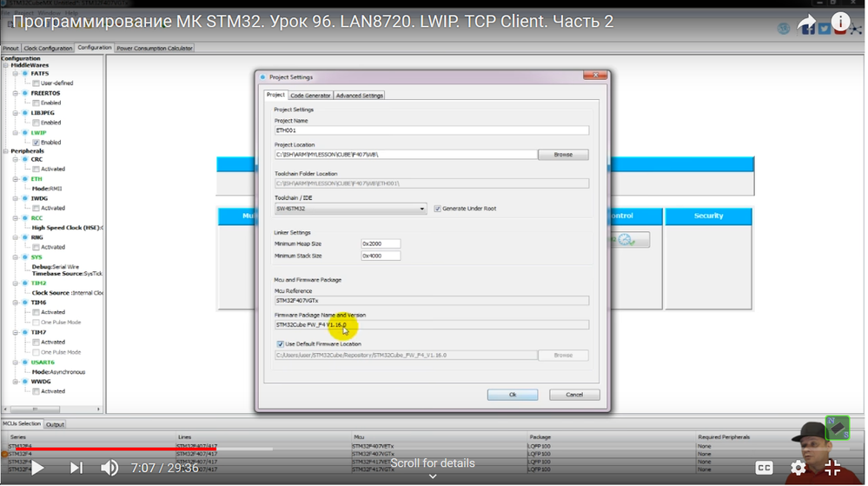Screen dimensions: 868x486
Task: Collapse the TIM2 node
Action: click(16, 283)
